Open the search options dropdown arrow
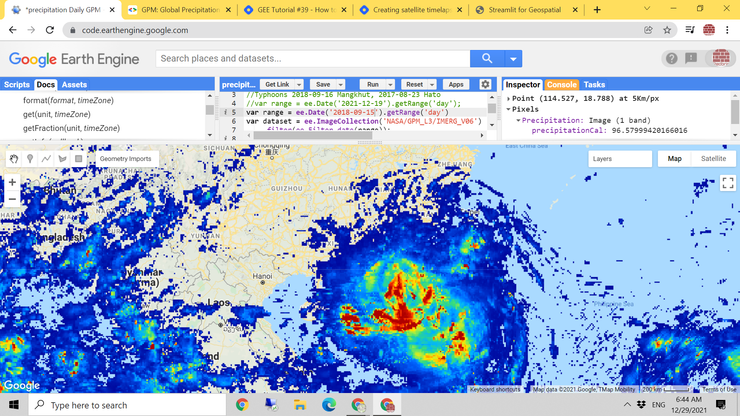 [513, 59]
